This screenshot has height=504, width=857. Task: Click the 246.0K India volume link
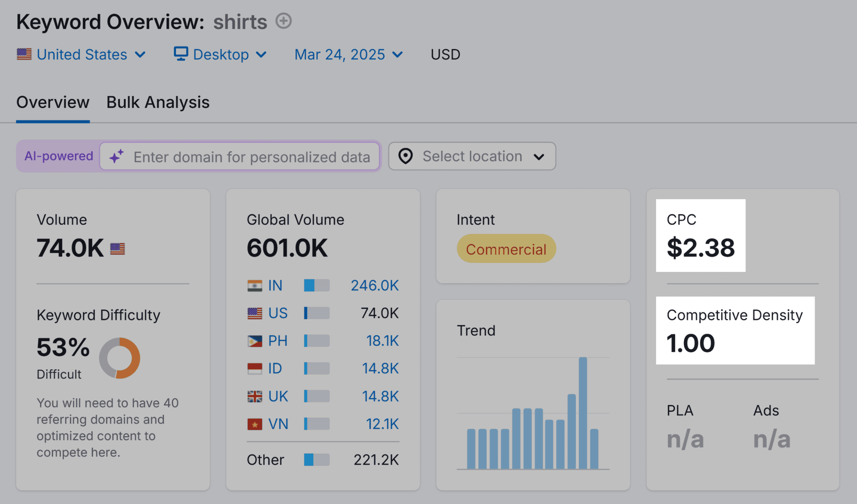pos(374,285)
